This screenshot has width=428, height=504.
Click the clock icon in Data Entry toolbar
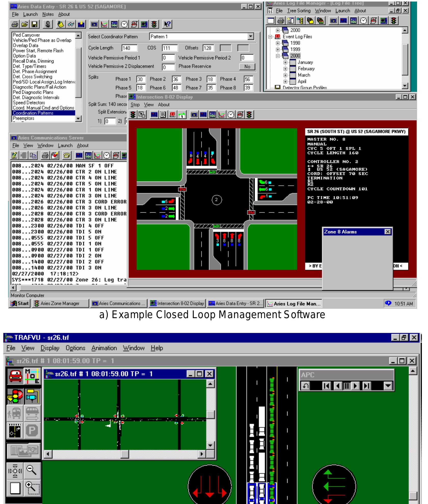(x=124, y=24)
